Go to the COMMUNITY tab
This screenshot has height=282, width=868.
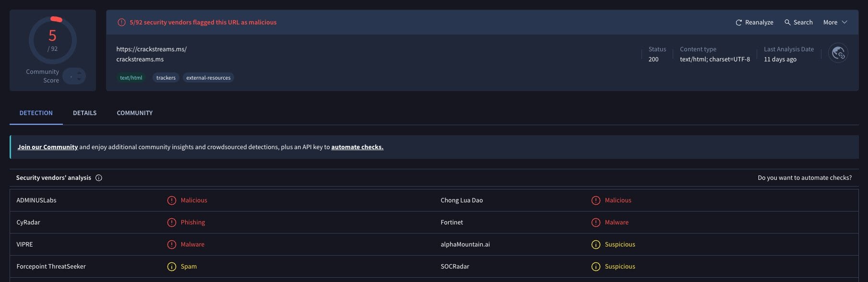[x=135, y=113]
